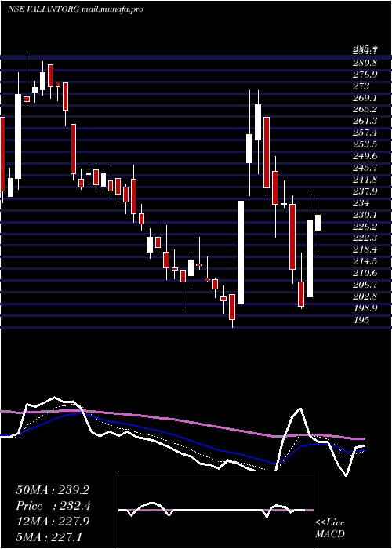Click the 234 price axis label

pyautogui.click(x=362, y=203)
